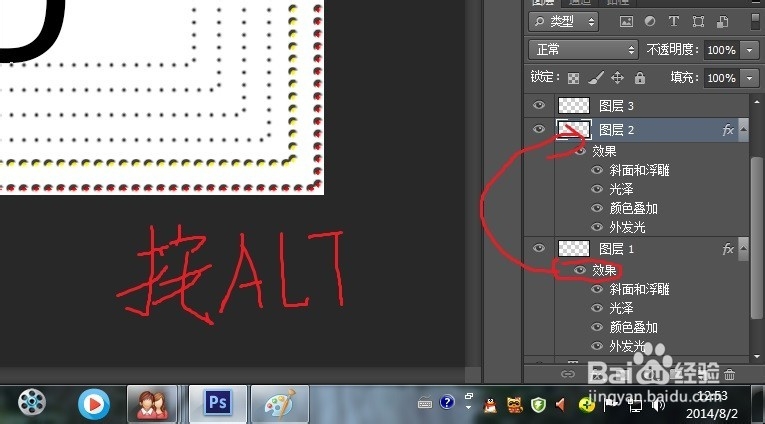Open the 不透明度 opacity slider arrow
Screen dimensions: 765x424
click(x=749, y=50)
